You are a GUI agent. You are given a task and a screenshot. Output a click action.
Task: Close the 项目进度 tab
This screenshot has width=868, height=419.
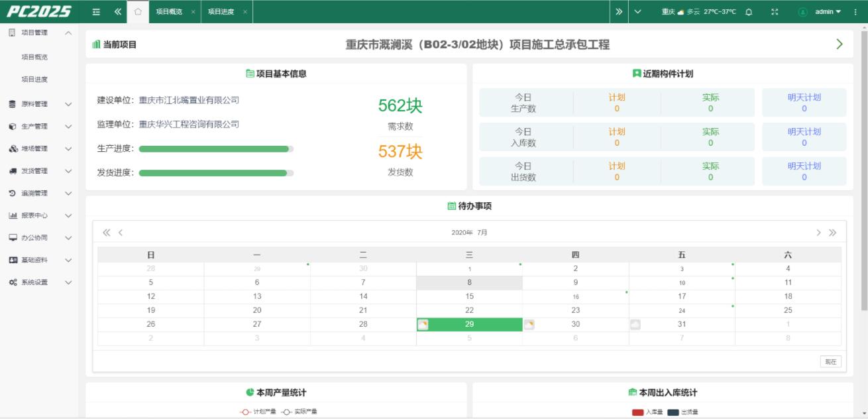coord(244,12)
